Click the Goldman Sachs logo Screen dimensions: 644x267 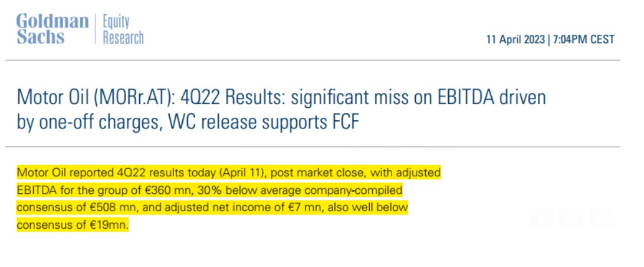52,29
